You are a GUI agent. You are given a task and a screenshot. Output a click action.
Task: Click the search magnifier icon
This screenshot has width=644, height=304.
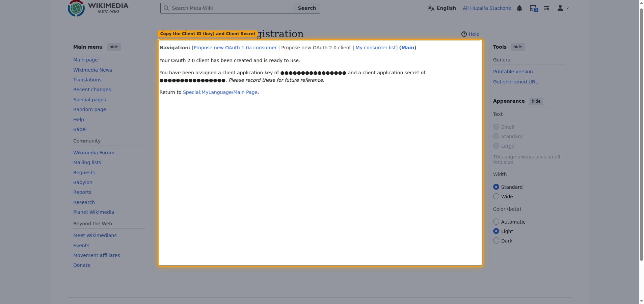click(x=166, y=8)
